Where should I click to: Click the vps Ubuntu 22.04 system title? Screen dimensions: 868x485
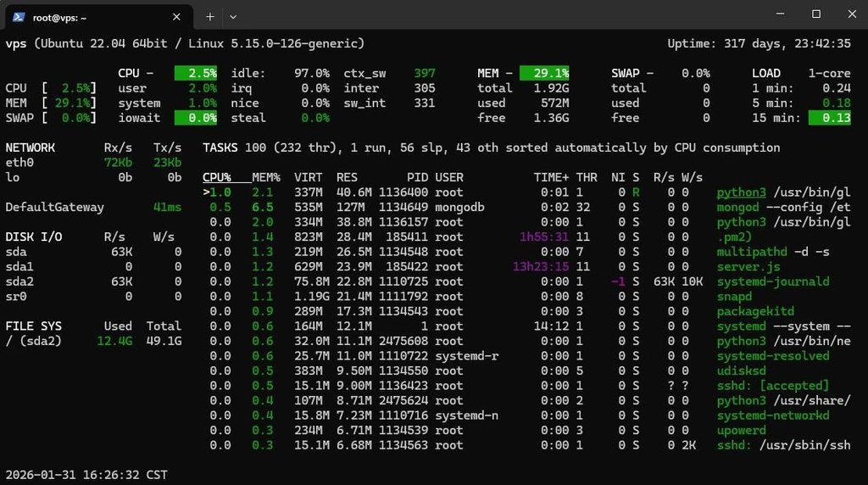click(x=185, y=44)
